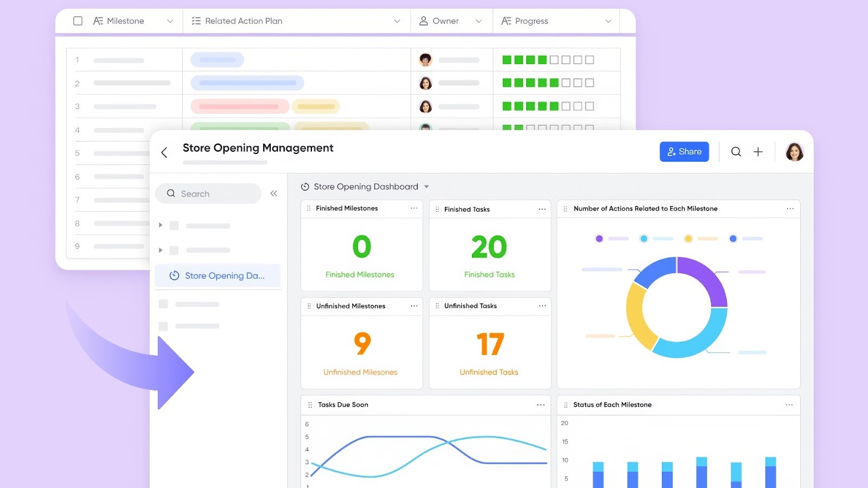The height and width of the screenshot is (488, 868).
Task: Click the plus icon in the top bar
Action: click(758, 152)
